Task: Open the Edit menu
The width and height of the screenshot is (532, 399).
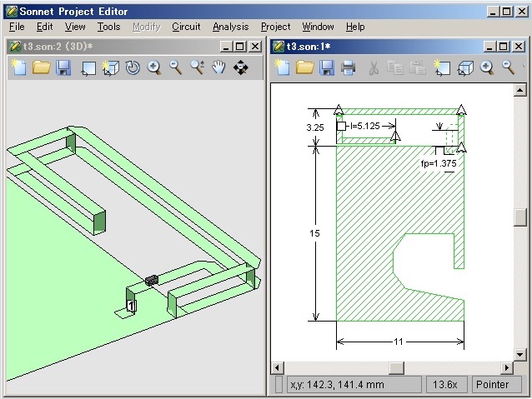Action: [44, 27]
